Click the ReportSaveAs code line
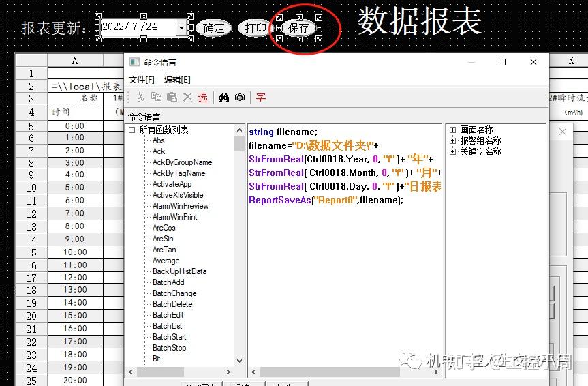Screen dimensions: 588x386 click(326, 200)
